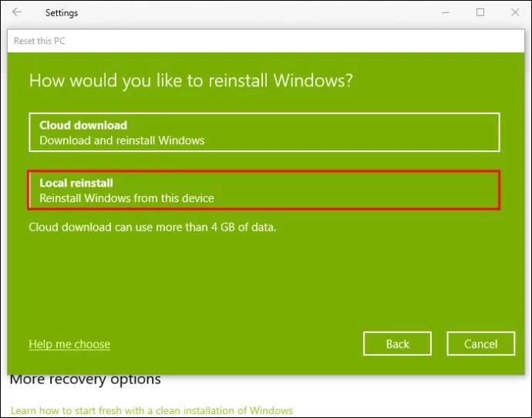This screenshot has height=418, width=532.
Task: Open the Help me choose link
Action: pyautogui.click(x=69, y=344)
